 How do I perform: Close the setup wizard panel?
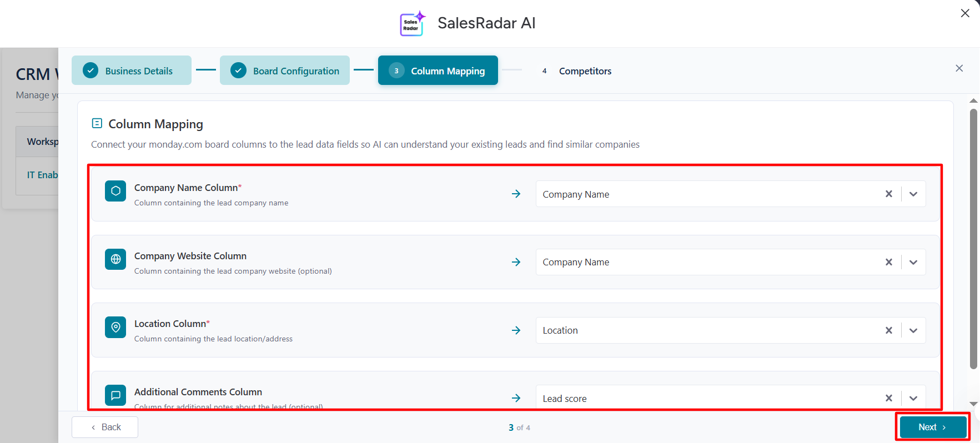click(959, 68)
